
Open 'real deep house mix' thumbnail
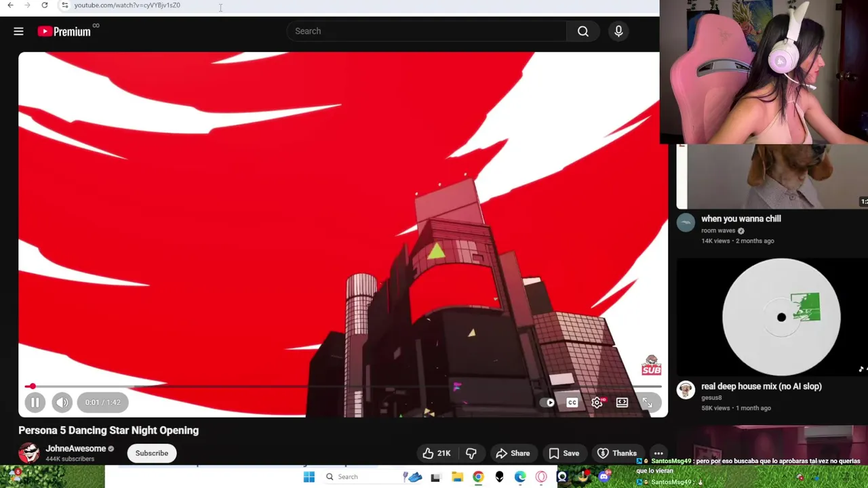pyautogui.click(x=772, y=317)
